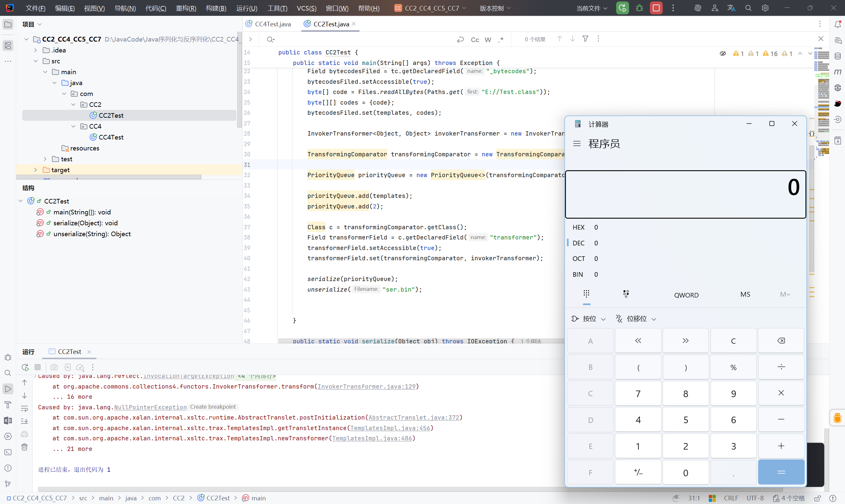Rerun CC2Test in the run panel
The height and width of the screenshot is (504, 845).
(x=25, y=367)
